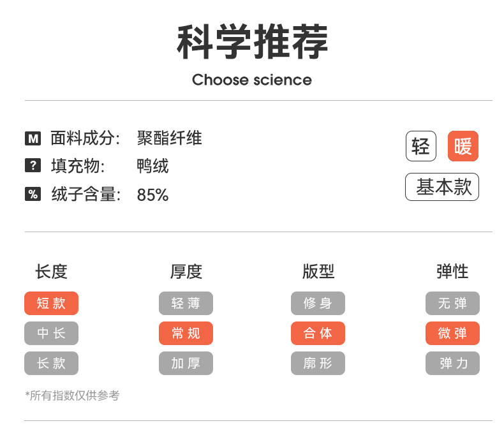Pick the 廓形 fit option
Image resolution: width=504 pixels, height=428 pixels.
pos(318,364)
